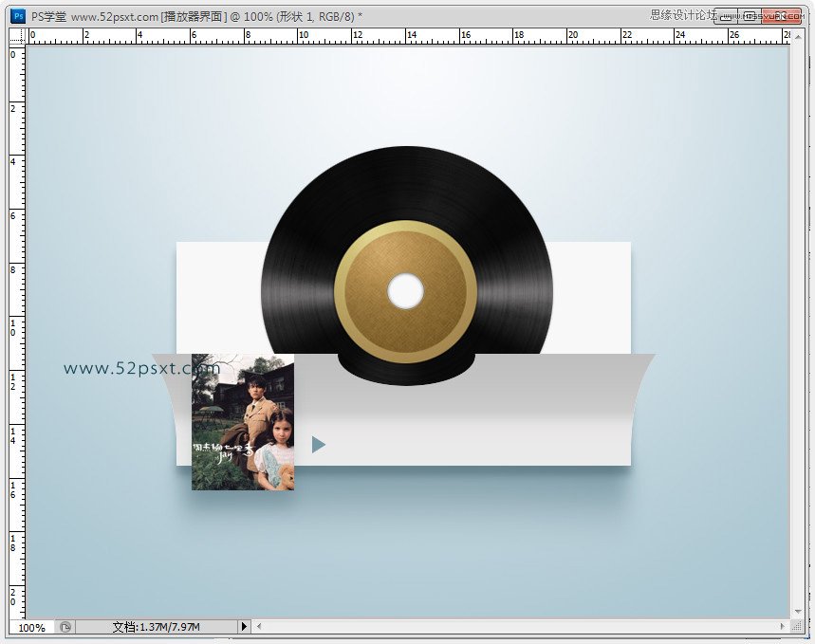Click the 100% zoom level field
This screenshot has height=644, width=815.
[32, 627]
